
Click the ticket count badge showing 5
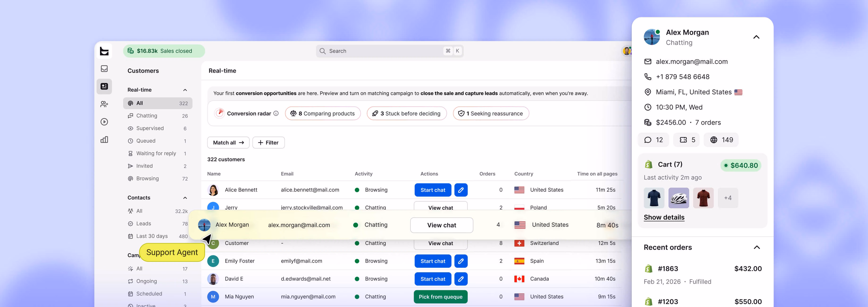(686, 140)
